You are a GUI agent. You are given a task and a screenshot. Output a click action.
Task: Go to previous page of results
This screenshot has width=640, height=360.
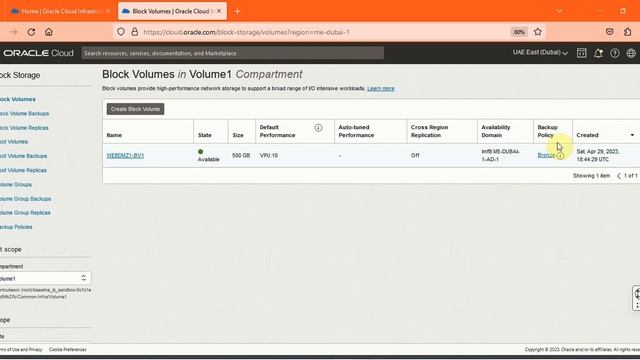point(618,176)
